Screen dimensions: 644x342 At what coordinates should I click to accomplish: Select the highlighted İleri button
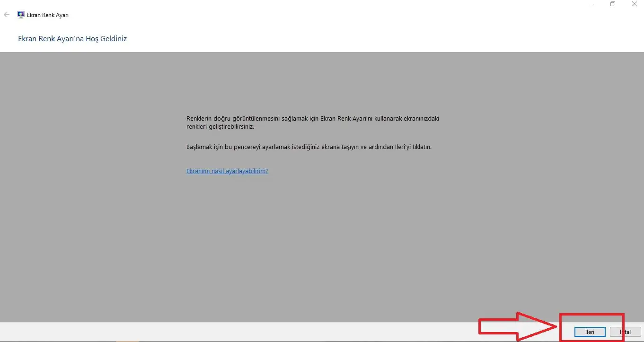(x=590, y=332)
